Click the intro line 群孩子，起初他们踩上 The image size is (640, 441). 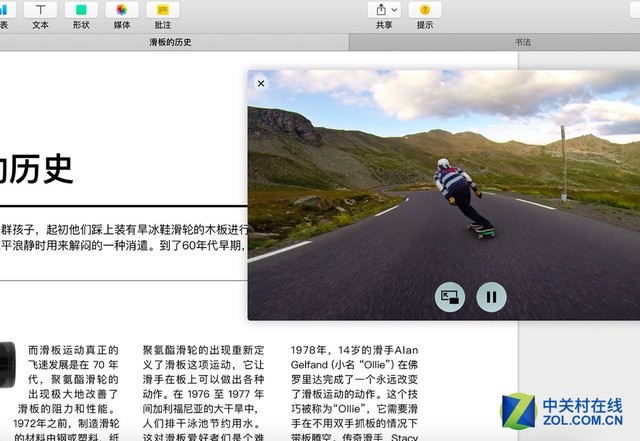click(x=124, y=229)
